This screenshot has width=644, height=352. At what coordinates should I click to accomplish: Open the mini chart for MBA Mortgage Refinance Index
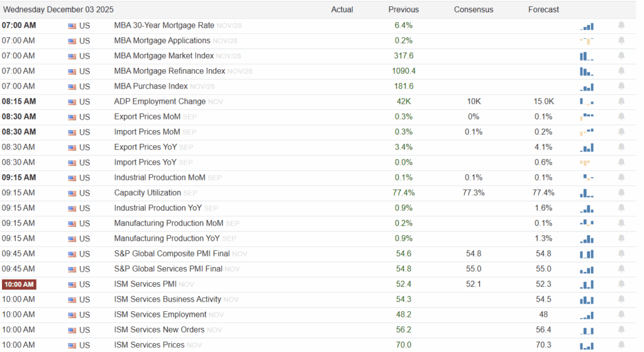[x=587, y=71]
